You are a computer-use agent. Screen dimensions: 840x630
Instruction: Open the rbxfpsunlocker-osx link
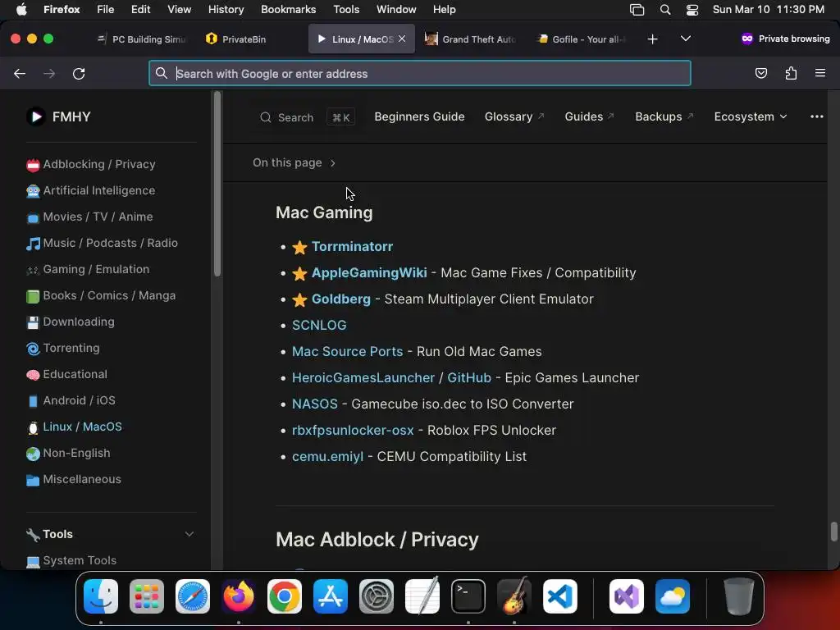(x=353, y=430)
